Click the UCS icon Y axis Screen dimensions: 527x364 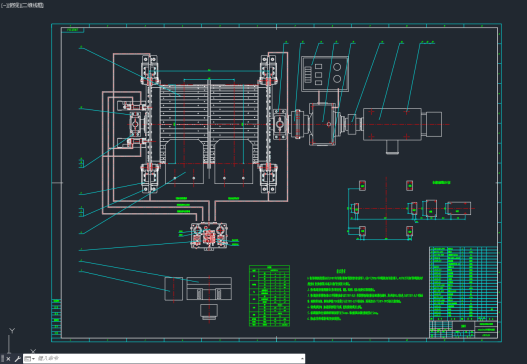tap(12, 331)
